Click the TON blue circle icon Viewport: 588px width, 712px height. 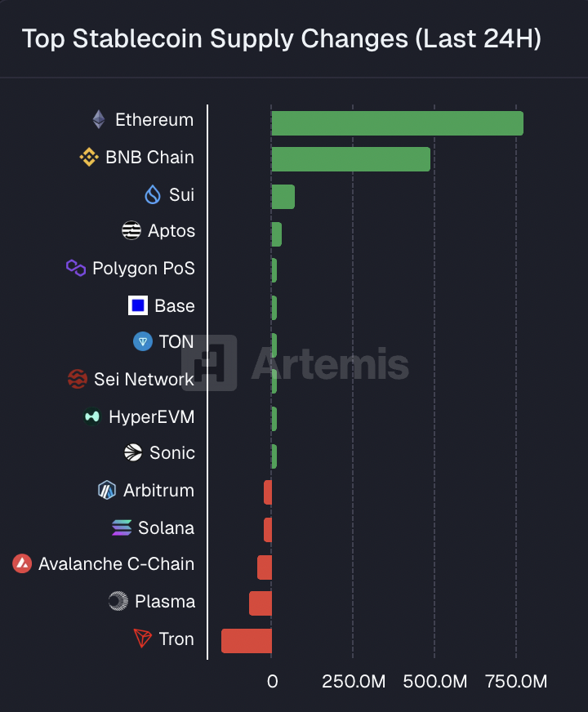click(143, 342)
